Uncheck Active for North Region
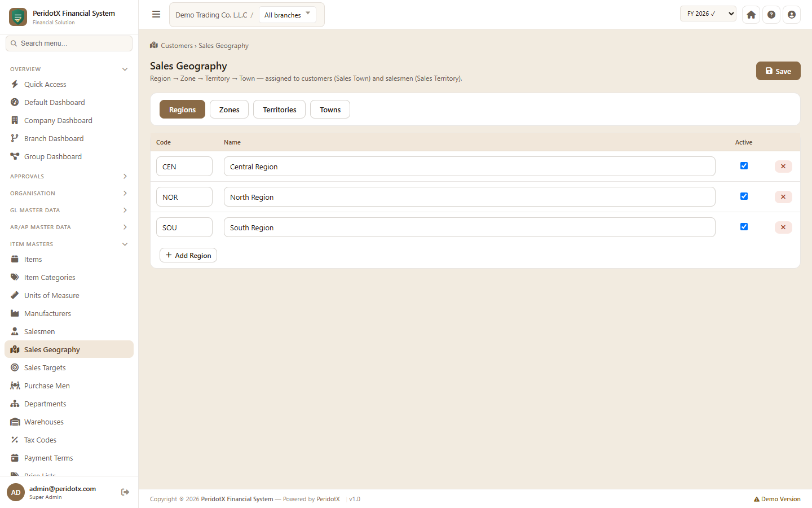The image size is (812, 508). click(x=744, y=196)
